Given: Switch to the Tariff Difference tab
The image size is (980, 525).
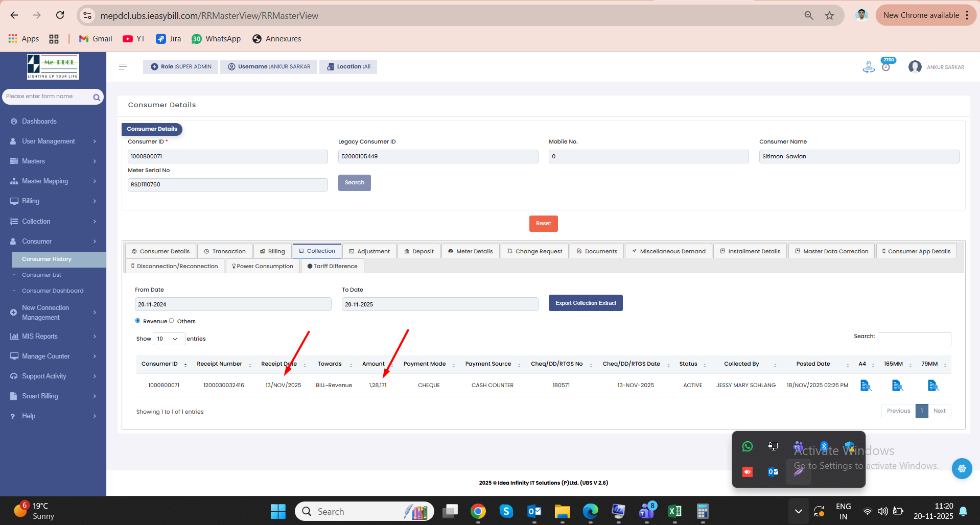Looking at the screenshot, I should [x=333, y=266].
